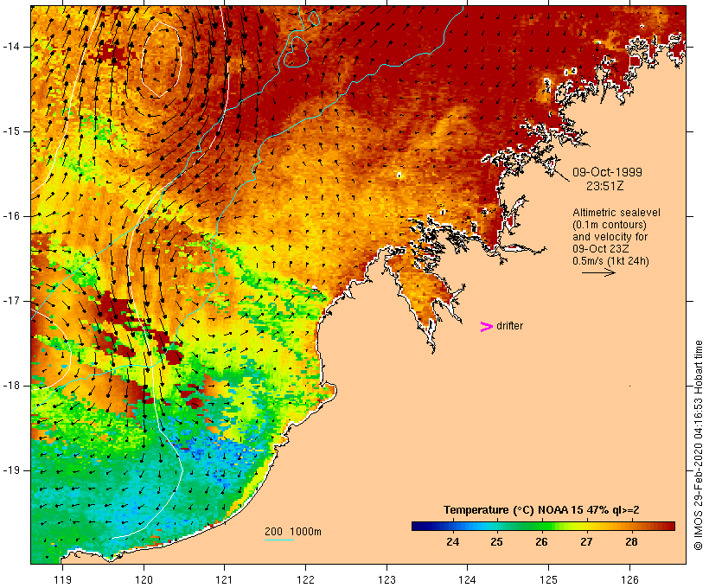Click the 'Temperature (°C) NOAA 15 47% ql>=2' title
Viewport: 709px width, 588px height.
point(541,510)
